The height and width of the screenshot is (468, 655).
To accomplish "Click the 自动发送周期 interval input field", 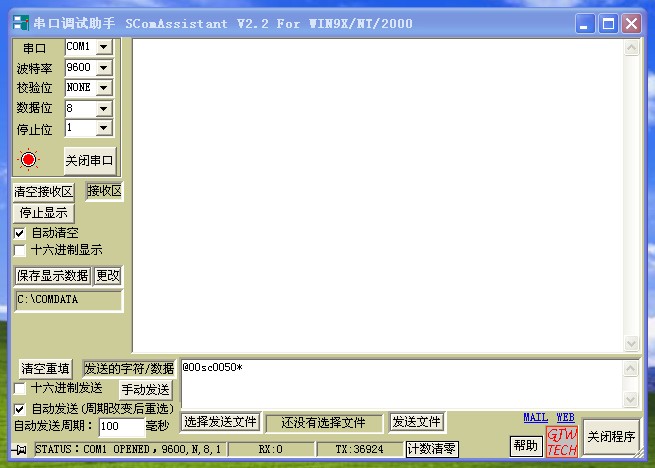I will pyautogui.click(x=121, y=426).
